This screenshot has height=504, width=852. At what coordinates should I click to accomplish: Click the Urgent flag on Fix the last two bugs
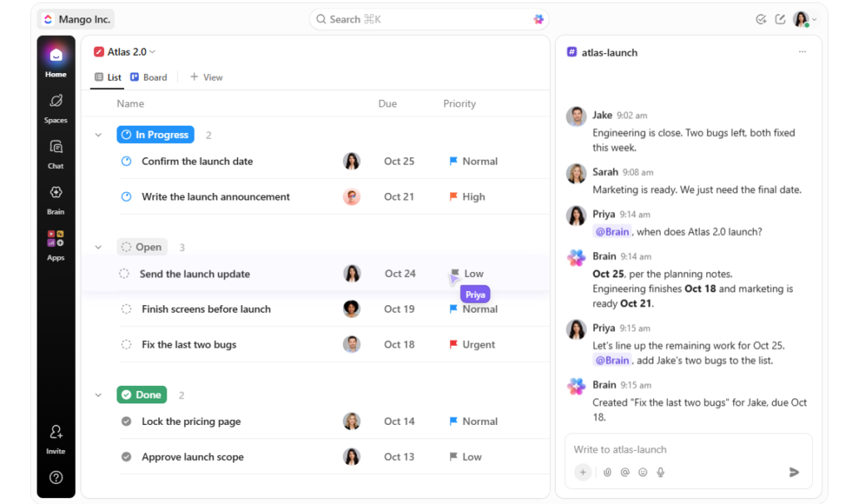click(453, 344)
